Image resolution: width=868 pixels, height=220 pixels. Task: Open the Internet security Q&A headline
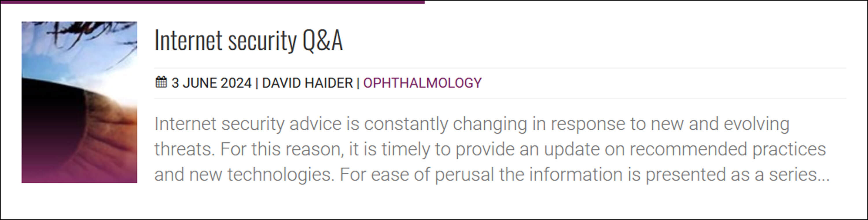point(248,40)
